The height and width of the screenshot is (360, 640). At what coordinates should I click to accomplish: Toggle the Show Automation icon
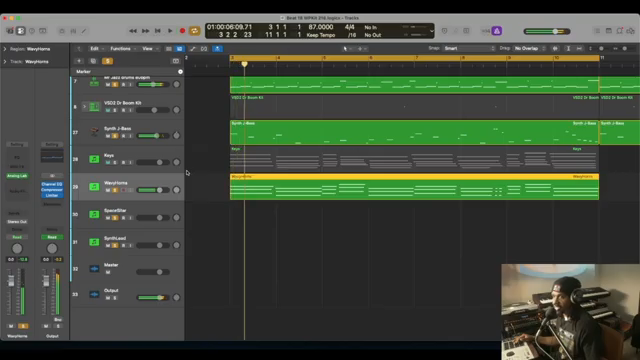[x=193, y=49]
